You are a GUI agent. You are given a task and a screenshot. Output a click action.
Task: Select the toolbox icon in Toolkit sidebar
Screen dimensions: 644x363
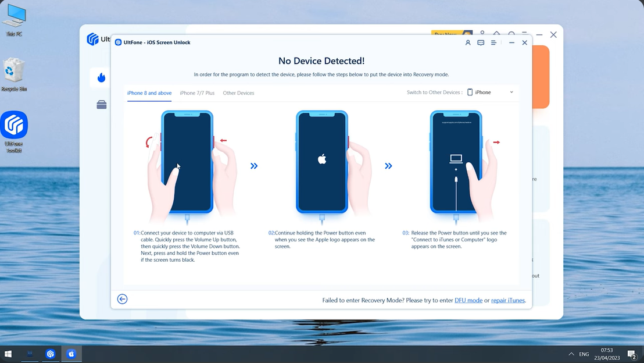(x=102, y=104)
